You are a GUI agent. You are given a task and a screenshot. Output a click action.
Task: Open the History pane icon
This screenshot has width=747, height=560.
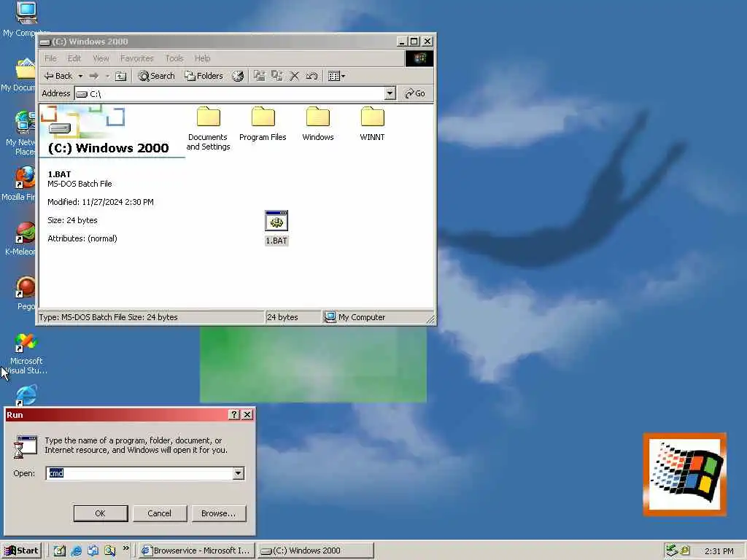238,76
